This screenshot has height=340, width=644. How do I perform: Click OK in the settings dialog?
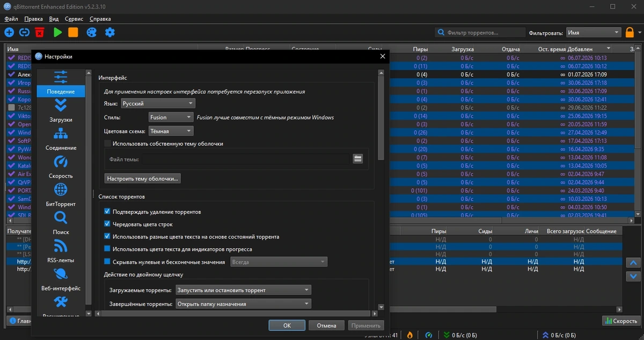(287, 325)
